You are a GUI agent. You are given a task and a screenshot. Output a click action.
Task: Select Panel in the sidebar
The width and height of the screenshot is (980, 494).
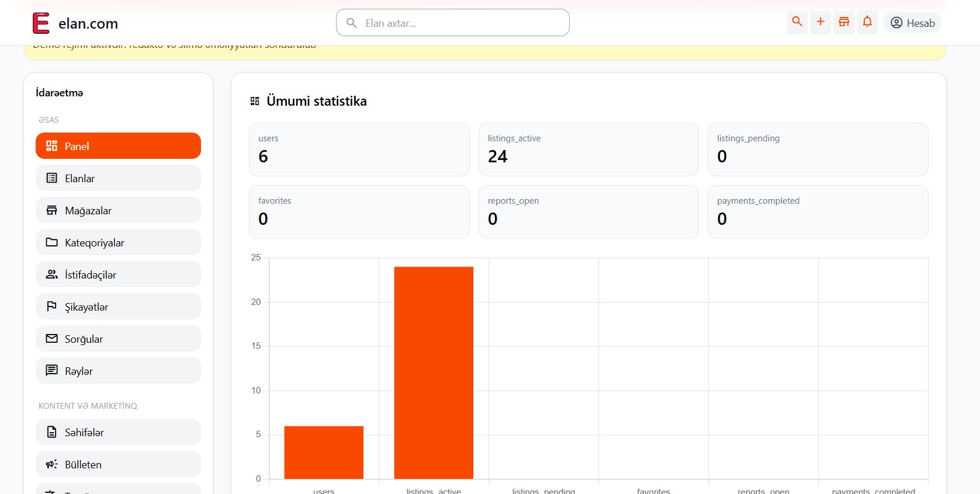point(118,146)
